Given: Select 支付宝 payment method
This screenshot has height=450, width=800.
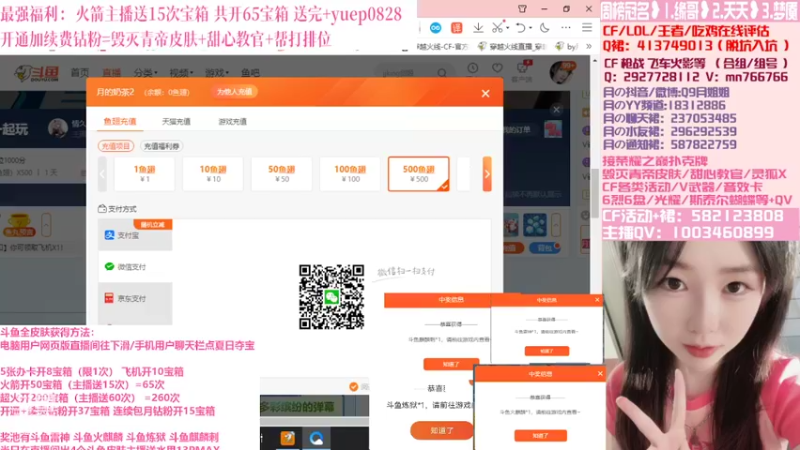Looking at the screenshot, I should pos(135,235).
